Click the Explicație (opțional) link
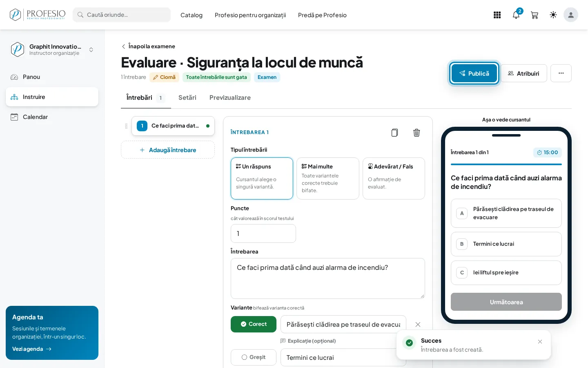Screen dimensions: 588x368 click(x=308, y=341)
